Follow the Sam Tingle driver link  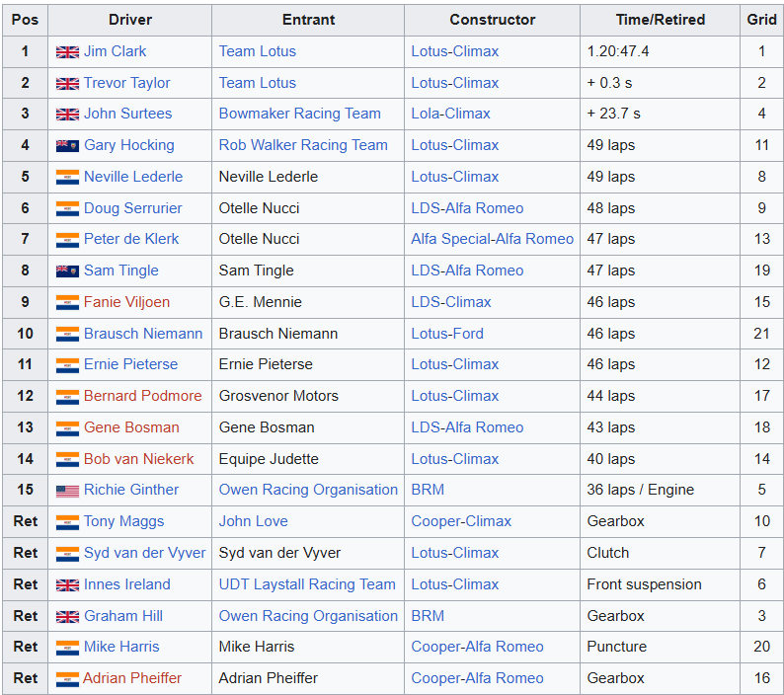coord(121,270)
